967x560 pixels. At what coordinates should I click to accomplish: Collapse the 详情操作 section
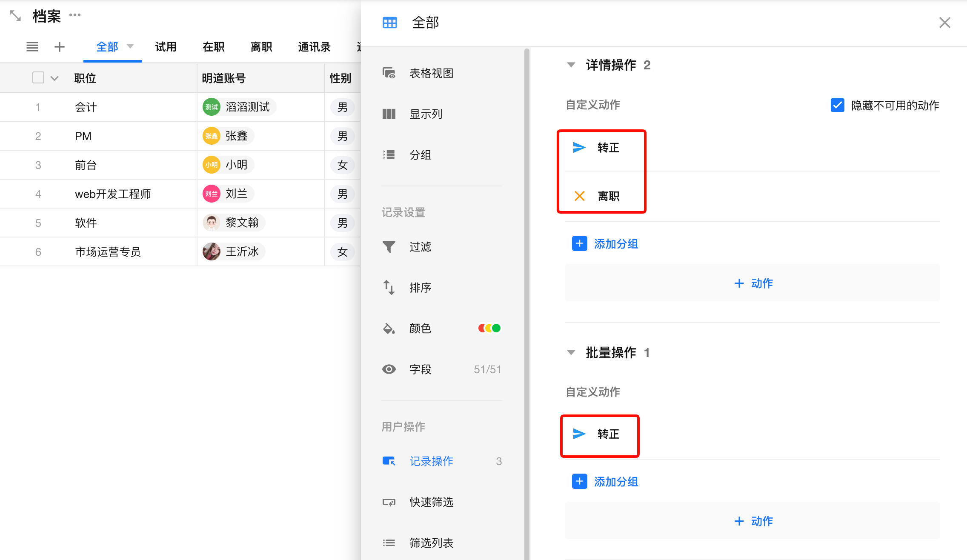[571, 65]
